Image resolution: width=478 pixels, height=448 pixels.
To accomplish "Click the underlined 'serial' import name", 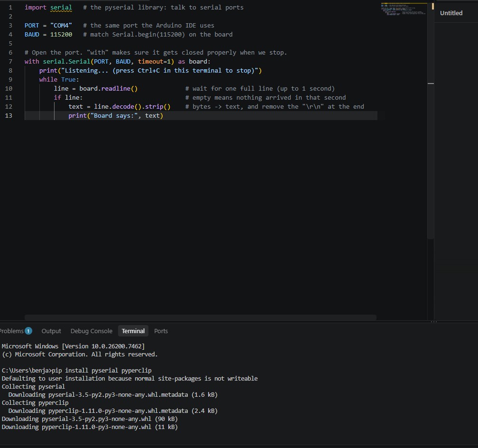I will tap(61, 7).
